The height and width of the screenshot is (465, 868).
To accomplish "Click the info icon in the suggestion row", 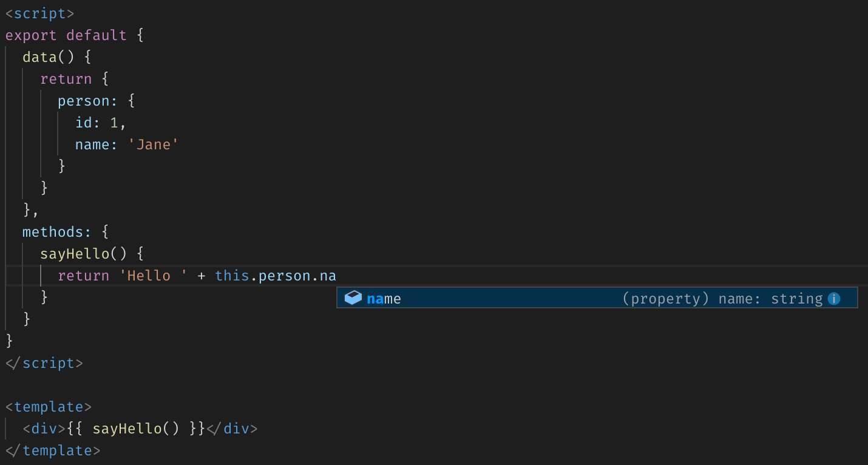I will pyautogui.click(x=834, y=299).
